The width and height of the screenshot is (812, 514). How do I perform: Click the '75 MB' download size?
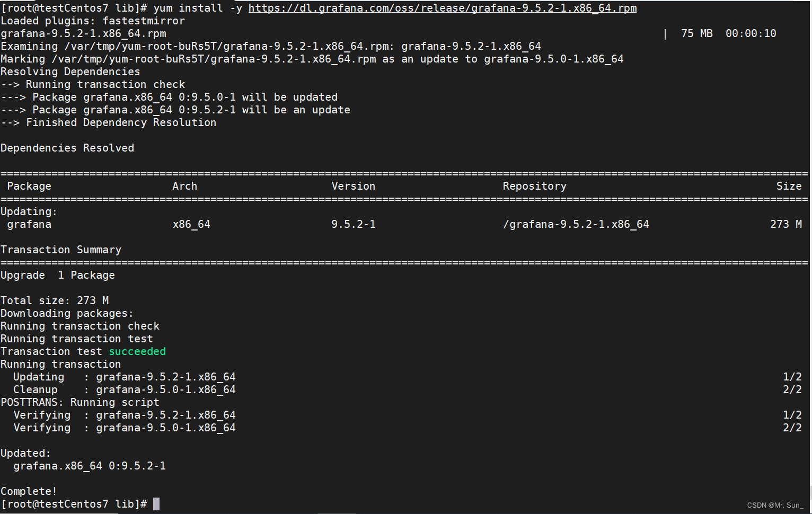point(697,33)
